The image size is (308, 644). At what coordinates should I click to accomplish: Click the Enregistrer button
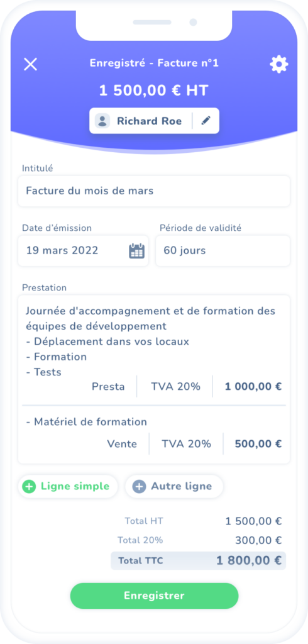coord(154,596)
